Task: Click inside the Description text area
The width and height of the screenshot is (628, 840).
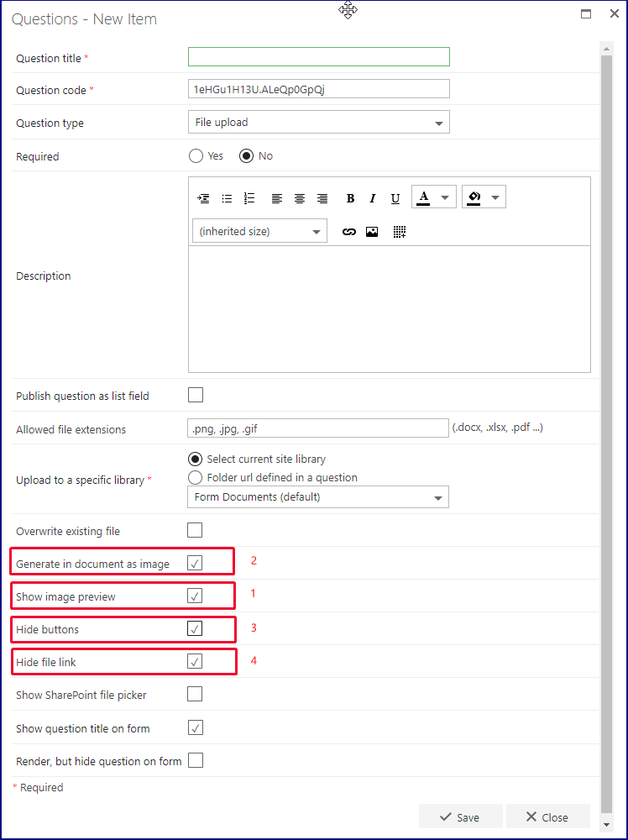Action: (390, 308)
